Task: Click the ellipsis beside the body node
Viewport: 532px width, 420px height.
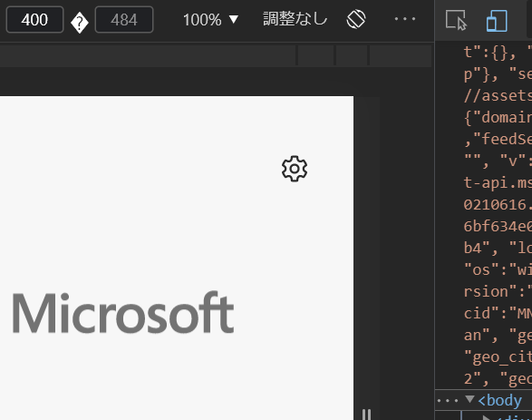Action: tap(448, 401)
